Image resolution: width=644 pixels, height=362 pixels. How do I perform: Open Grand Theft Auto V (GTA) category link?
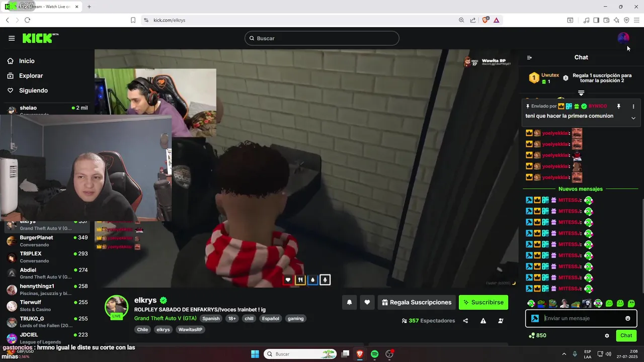165,318
